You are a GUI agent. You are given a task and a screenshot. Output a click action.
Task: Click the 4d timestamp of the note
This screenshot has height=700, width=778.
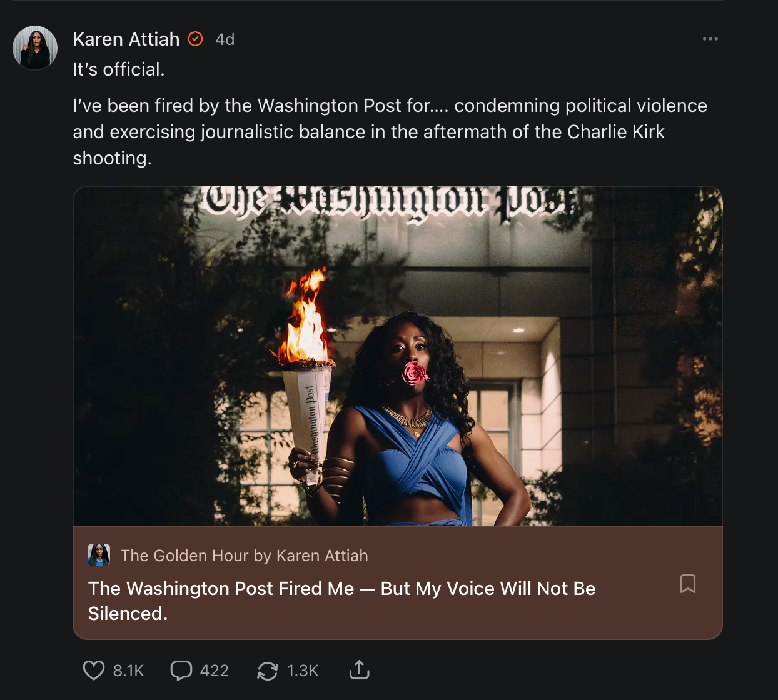coord(225,39)
